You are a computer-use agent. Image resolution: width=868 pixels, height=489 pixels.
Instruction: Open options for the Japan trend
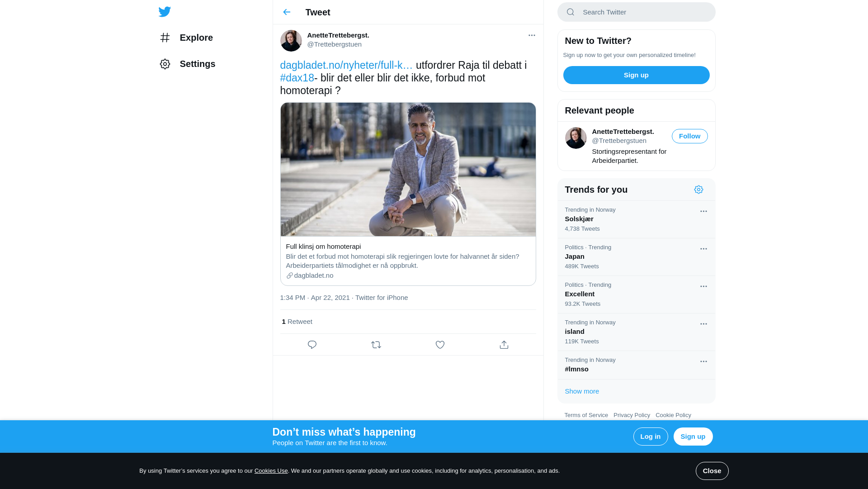point(703,249)
